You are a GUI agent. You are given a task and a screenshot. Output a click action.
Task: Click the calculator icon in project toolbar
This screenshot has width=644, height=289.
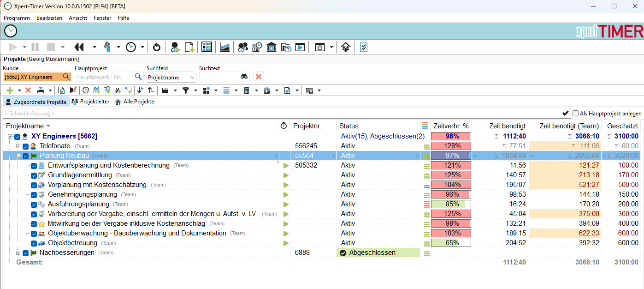tap(247, 90)
